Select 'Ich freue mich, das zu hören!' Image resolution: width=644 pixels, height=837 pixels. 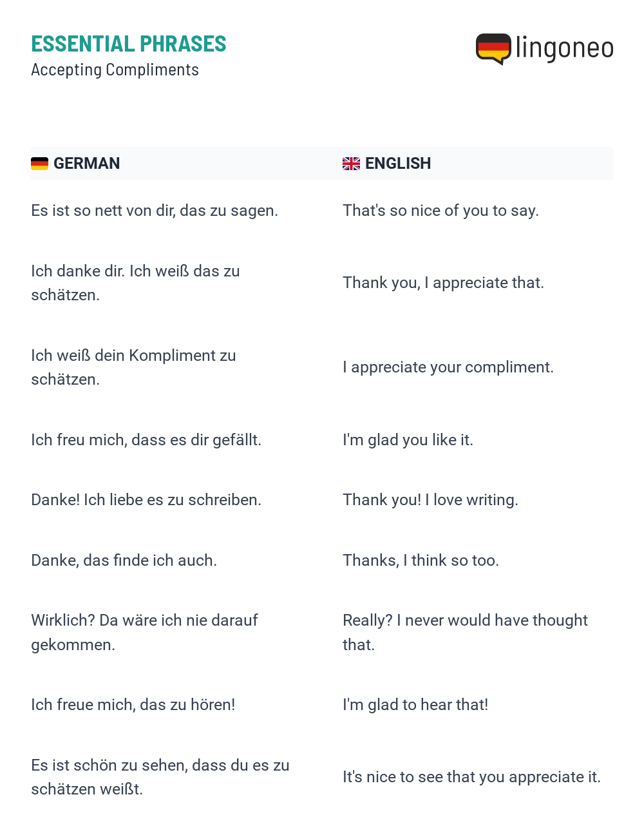pyautogui.click(x=133, y=705)
